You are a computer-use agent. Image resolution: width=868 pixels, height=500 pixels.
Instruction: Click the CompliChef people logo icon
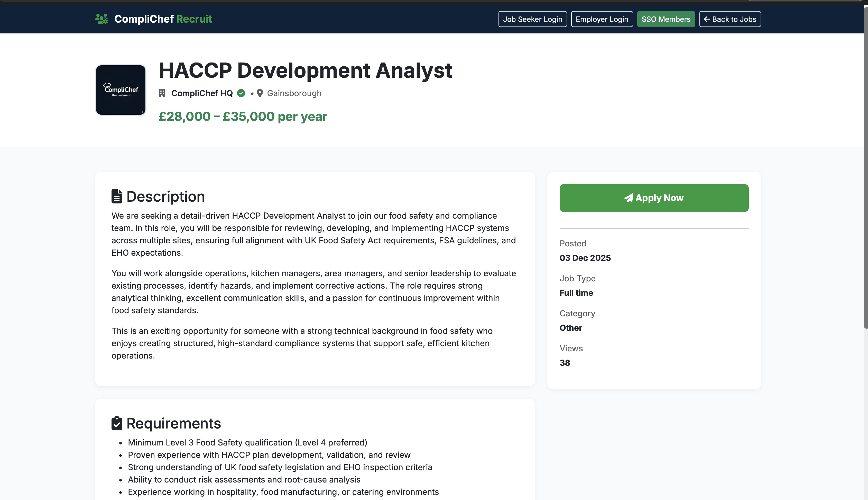[102, 19]
